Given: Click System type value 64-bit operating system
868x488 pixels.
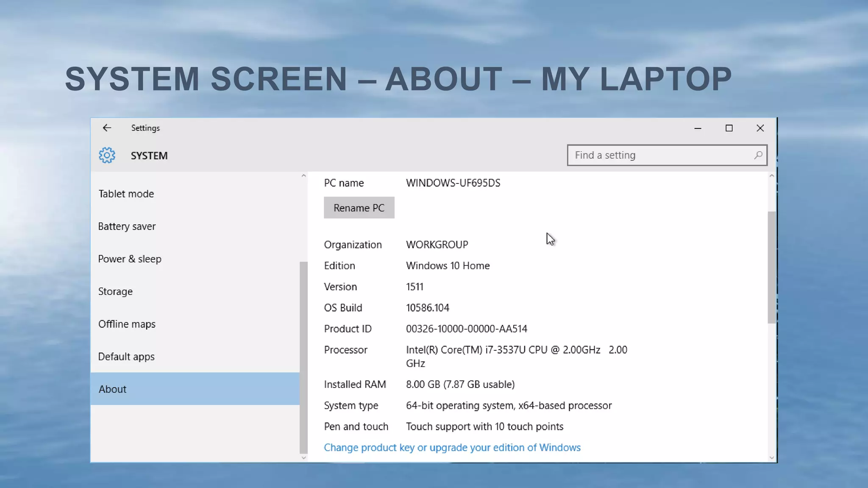Looking at the screenshot, I should coord(509,405).
